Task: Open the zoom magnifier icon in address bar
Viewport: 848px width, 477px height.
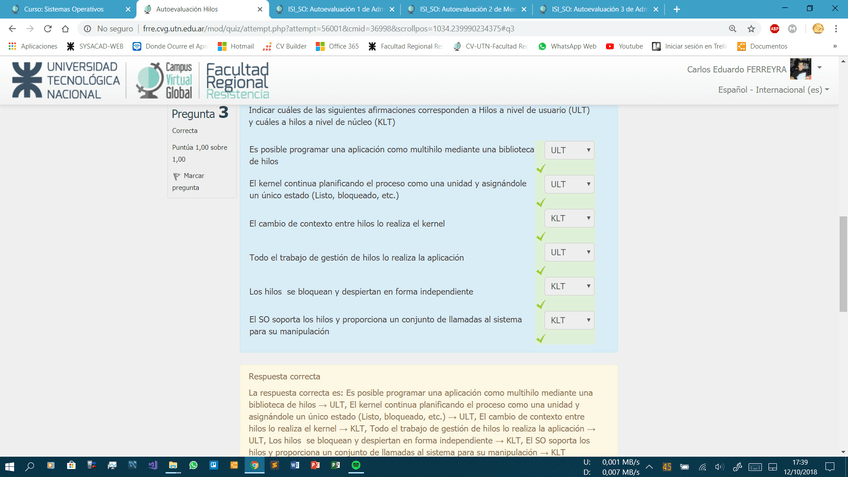Action: [x=732, y=29]
